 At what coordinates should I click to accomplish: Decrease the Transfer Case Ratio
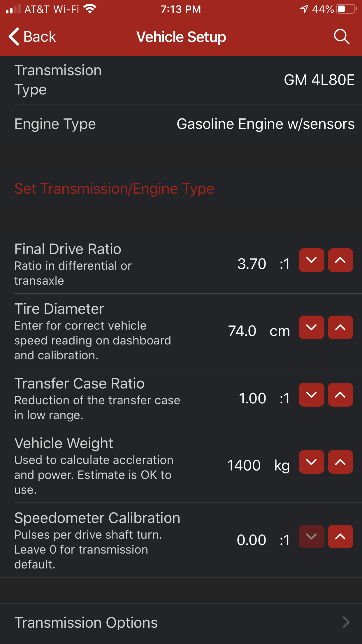311,395
